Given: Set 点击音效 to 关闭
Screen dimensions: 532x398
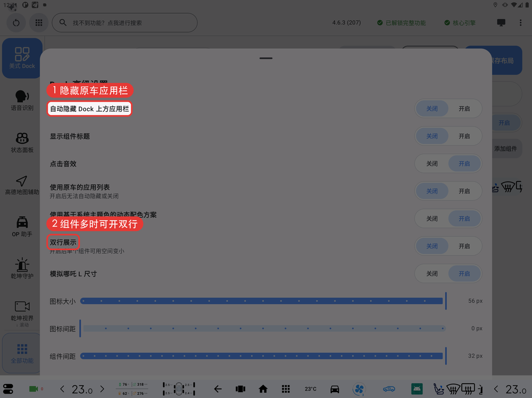Looking at the screenshot, I should point(432,163).
